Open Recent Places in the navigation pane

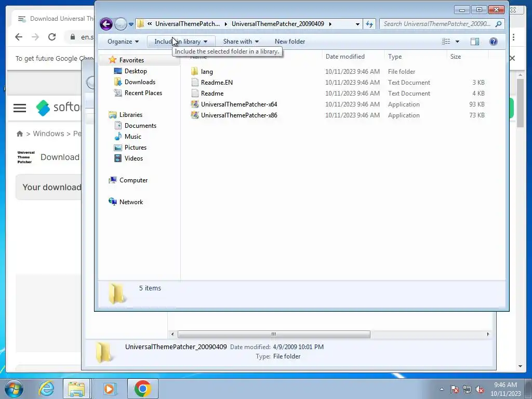click(x=143, y=93)
